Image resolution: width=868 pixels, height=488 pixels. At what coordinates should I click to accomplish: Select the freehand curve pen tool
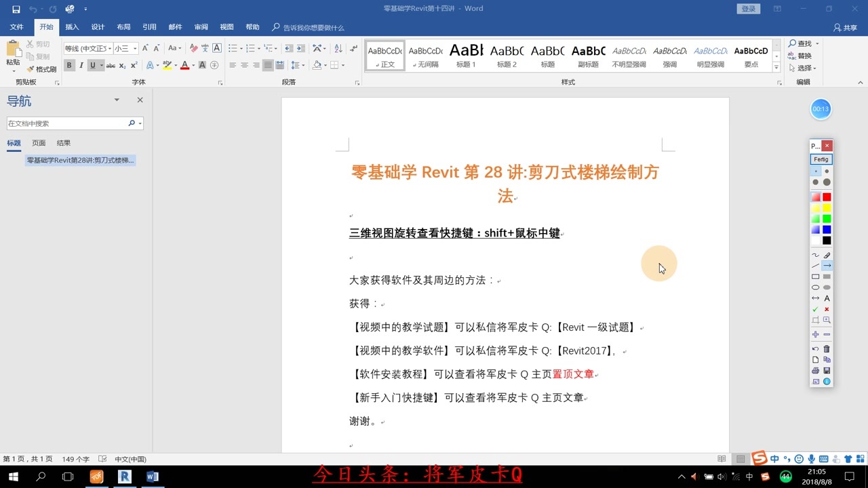816,255
